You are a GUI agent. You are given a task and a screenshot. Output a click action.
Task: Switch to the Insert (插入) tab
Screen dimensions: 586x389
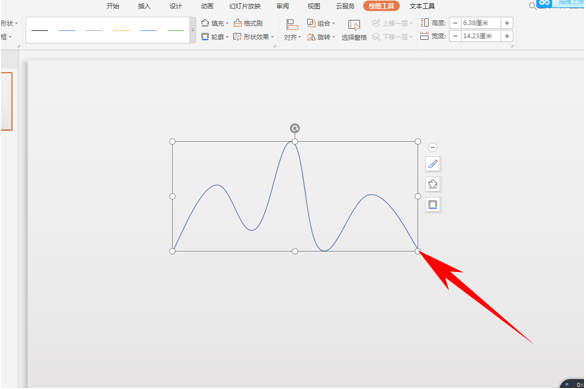144,6
